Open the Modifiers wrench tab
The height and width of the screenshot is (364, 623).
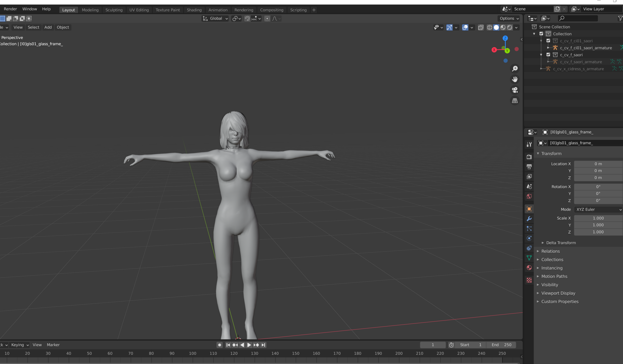[529, 219]
